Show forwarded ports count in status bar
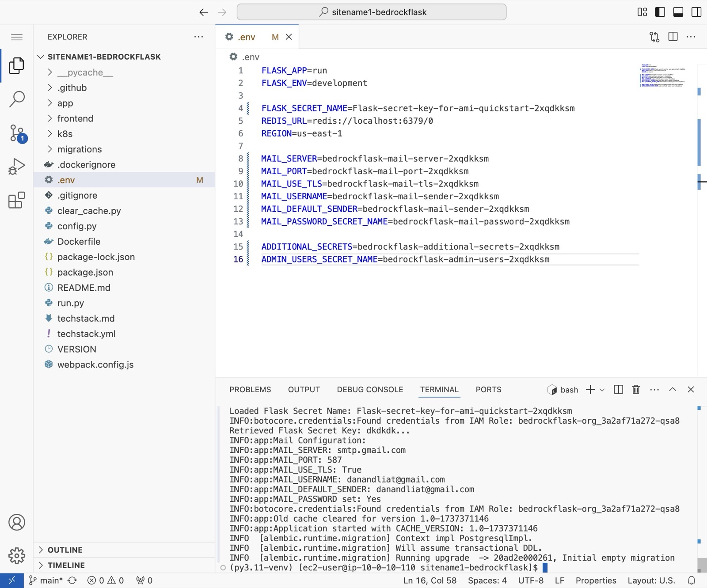This screenshot has height=588, width=707. (144, 580)
